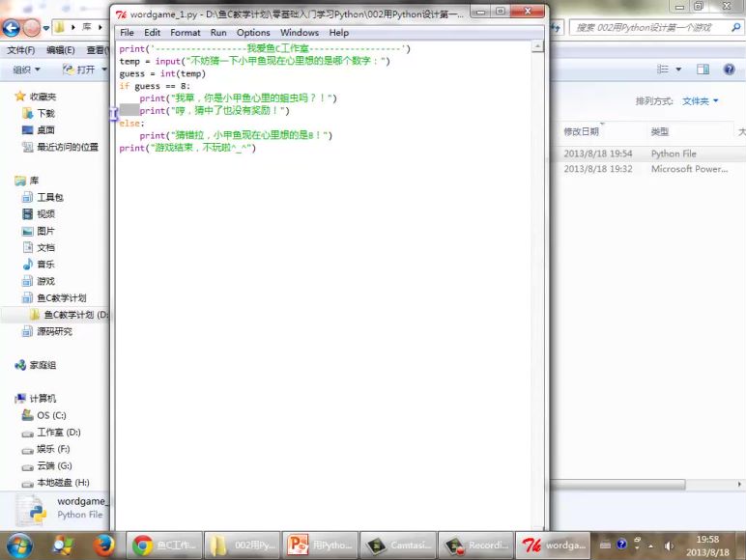This screenshot has width=746, height=560.
Task: Open the Options menu in IDLE
Action: click(x=253, y=32)
